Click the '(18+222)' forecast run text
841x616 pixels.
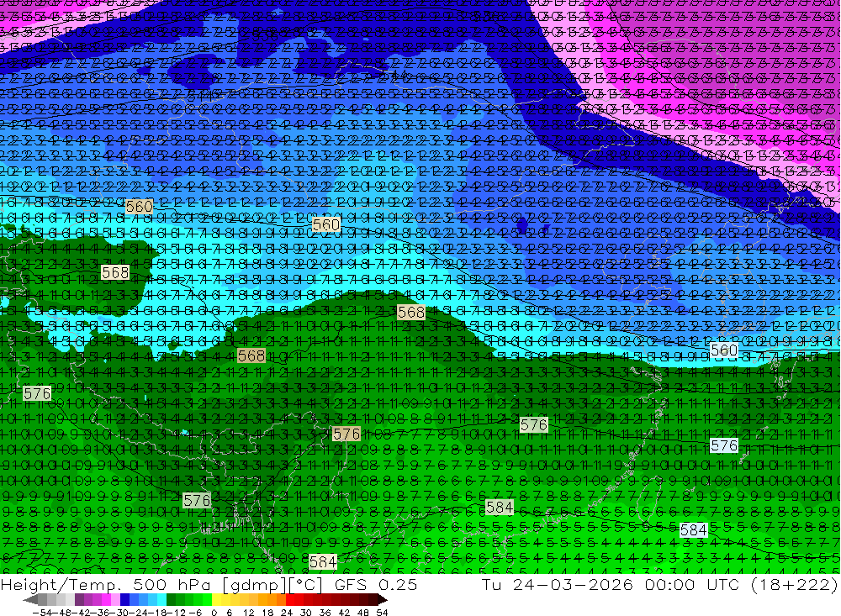point(794,584)
